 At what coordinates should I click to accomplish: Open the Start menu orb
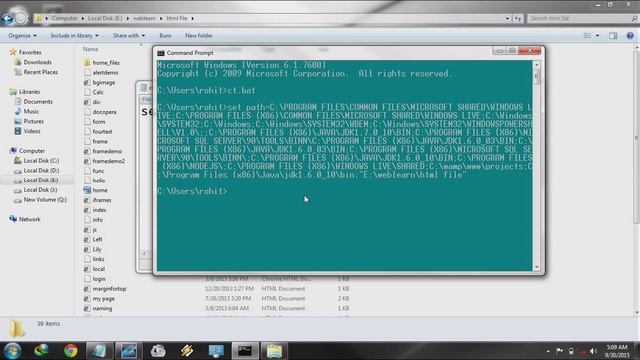12,351
